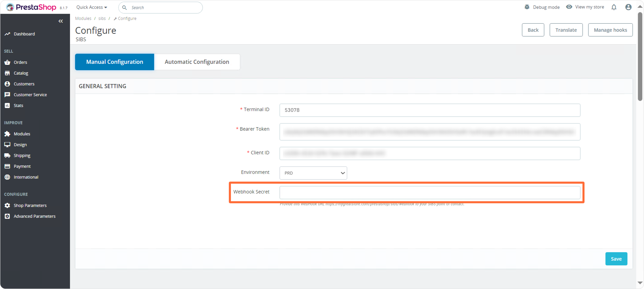This screenshot has height=289, width=644.
Task: Click the International globe icon
Action: pyautogui.click(x=7, y=177)
